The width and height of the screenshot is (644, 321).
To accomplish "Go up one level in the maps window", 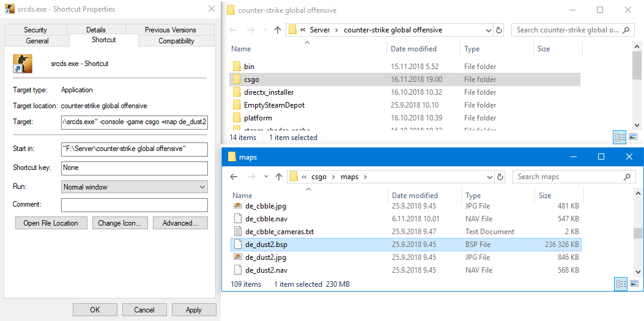I will [x=279, y=177].
